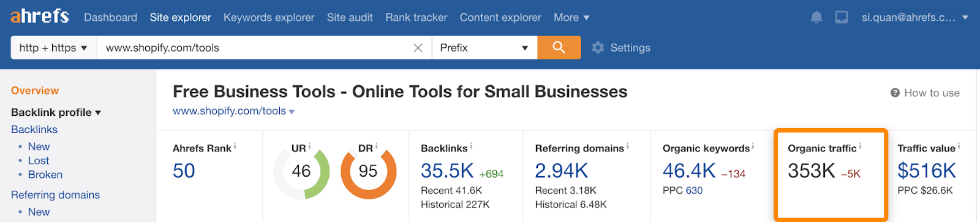This screenshot has height=222, width=980.
Task: Click the www.shopify.com/tools page link
Action: pos(229,111)
